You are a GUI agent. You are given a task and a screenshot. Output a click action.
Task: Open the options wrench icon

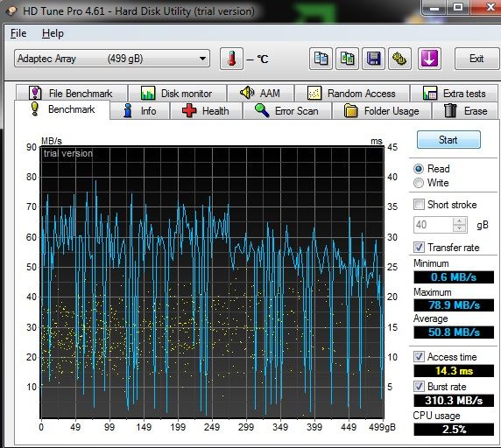click(x=399, y=59)
